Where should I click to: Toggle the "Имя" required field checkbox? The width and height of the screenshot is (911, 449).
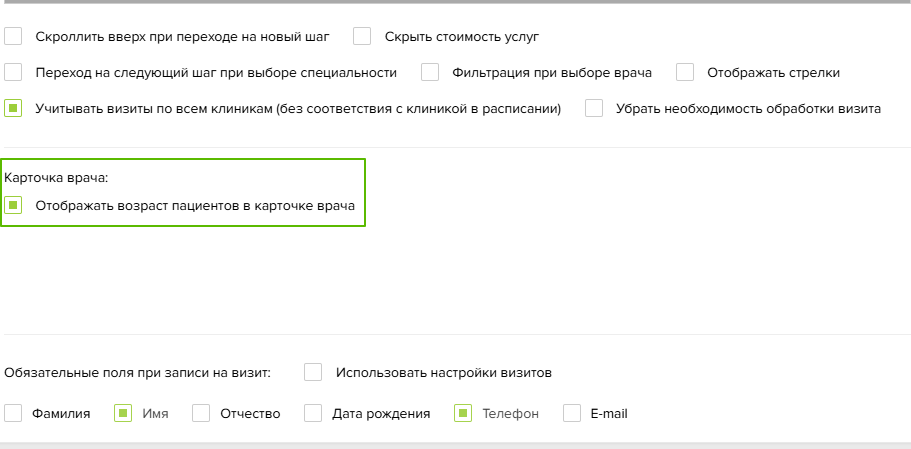(x=123, y=414)
